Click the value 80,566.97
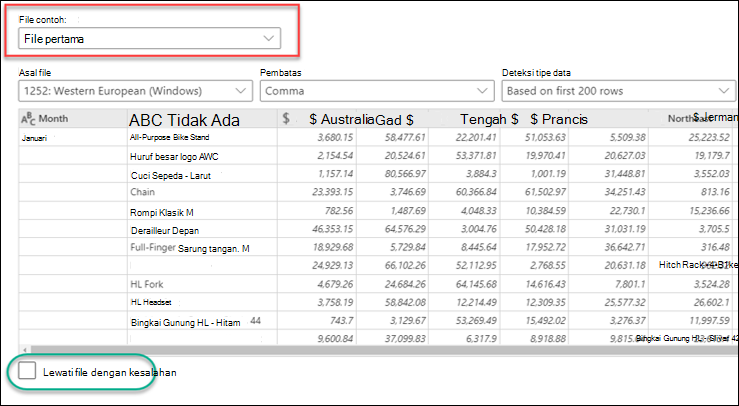 coord(405,174)
